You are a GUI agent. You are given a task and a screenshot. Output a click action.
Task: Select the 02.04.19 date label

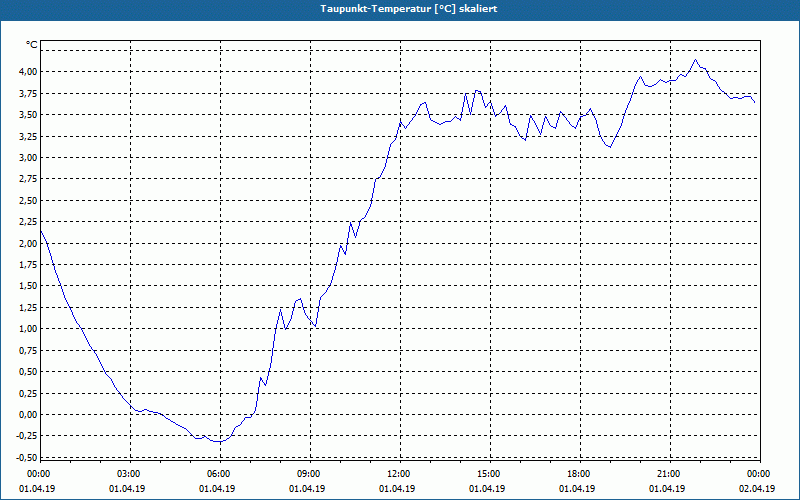click(x=757, y=489)
